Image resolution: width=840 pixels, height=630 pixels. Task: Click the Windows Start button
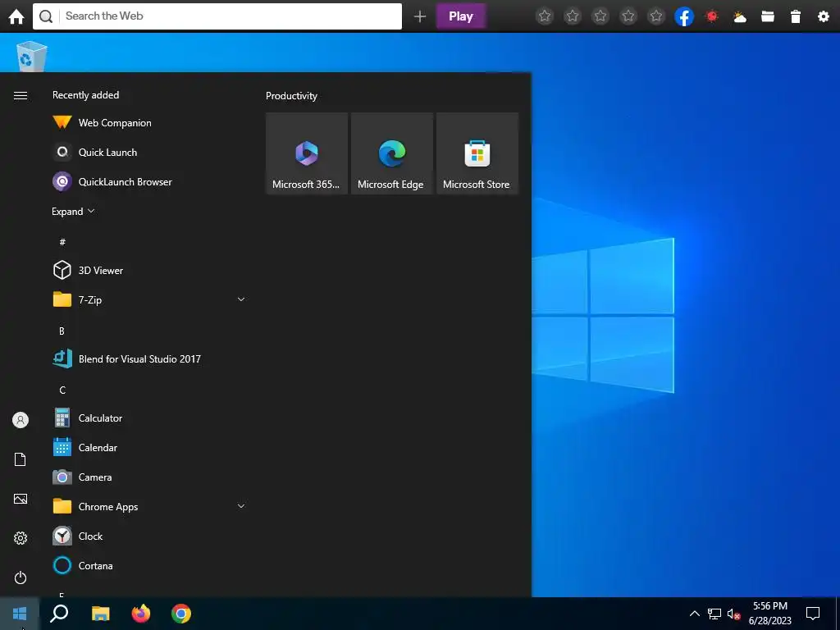pyautogui.click(x=20, y=614)
